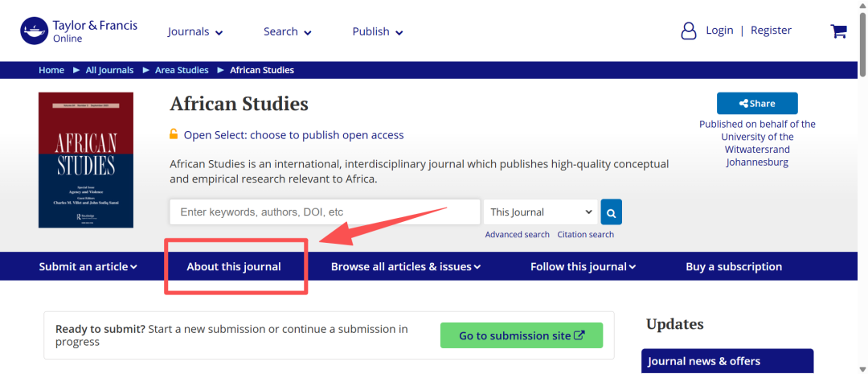The width and height of the screenshot is (868, 374).
Task: Click in the keywords search field
Action: click(325, 212)
